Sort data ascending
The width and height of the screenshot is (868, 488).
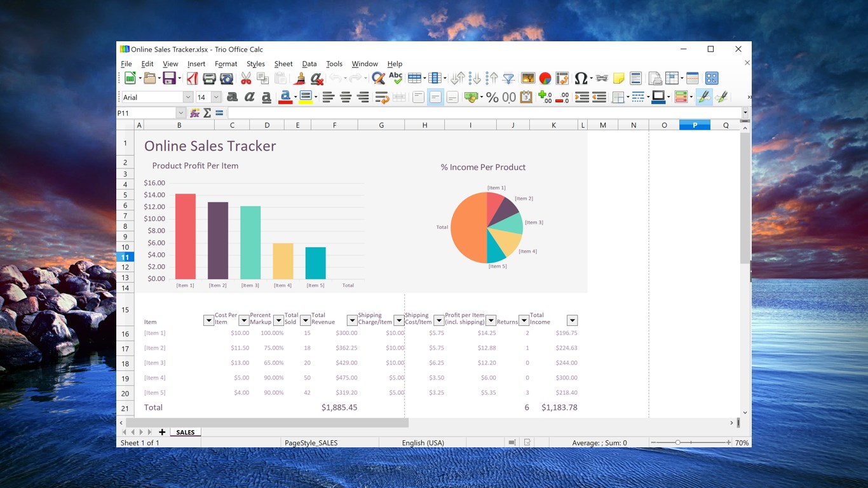click(x=493, y=78)
